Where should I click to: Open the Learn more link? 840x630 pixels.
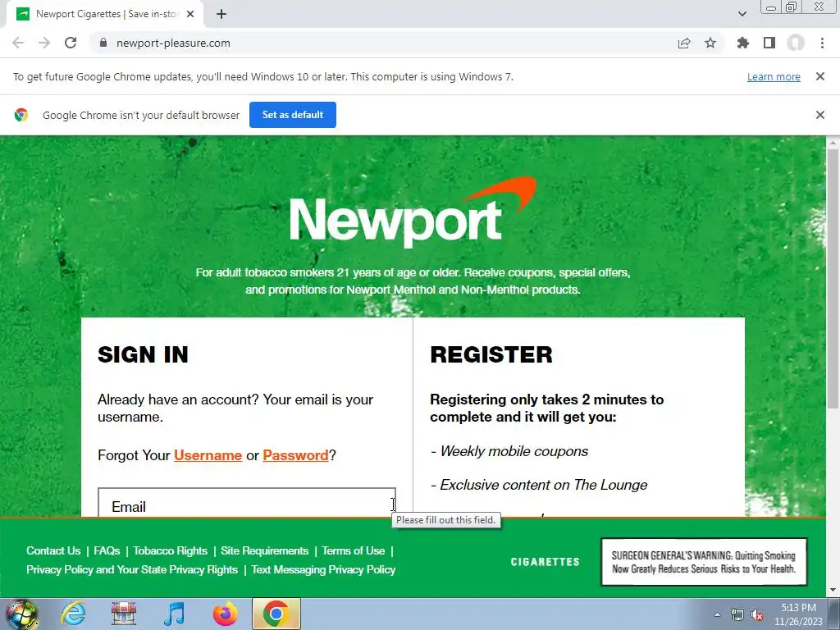(774, 76)
